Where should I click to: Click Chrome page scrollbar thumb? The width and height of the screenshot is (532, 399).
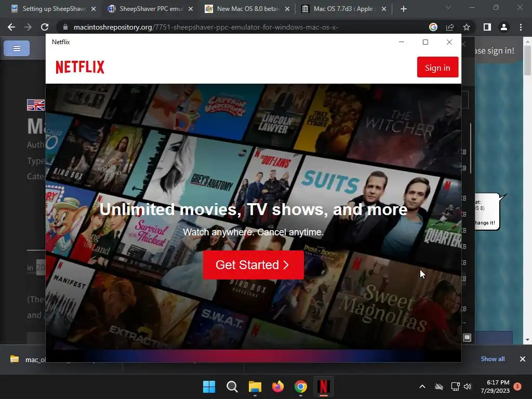pos(527,60)
